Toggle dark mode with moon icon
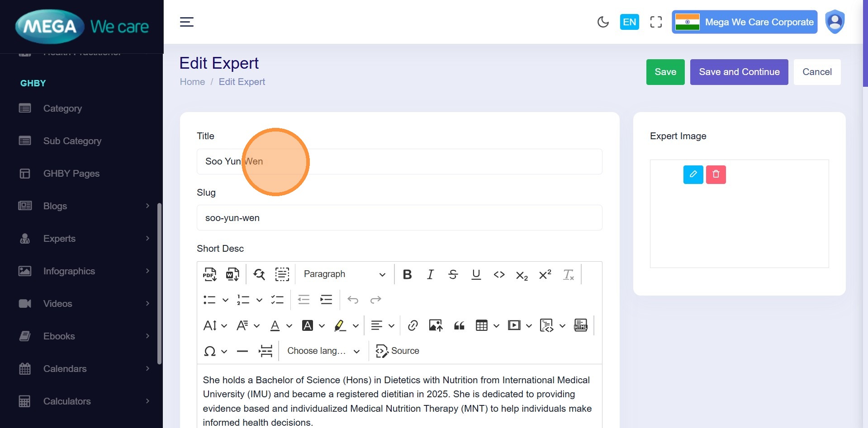 click(603, 22)
